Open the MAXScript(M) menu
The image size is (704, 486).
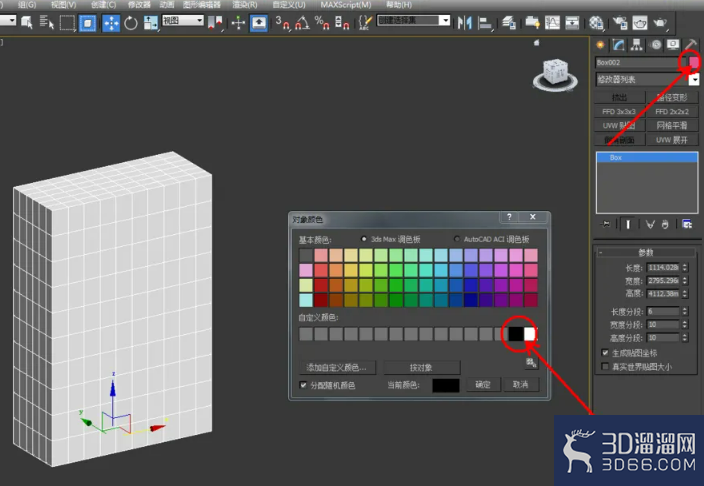346,4
